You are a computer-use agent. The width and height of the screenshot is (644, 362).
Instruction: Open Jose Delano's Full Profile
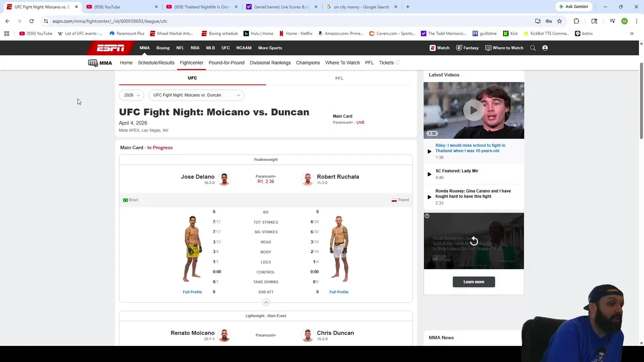pos(192,292)
